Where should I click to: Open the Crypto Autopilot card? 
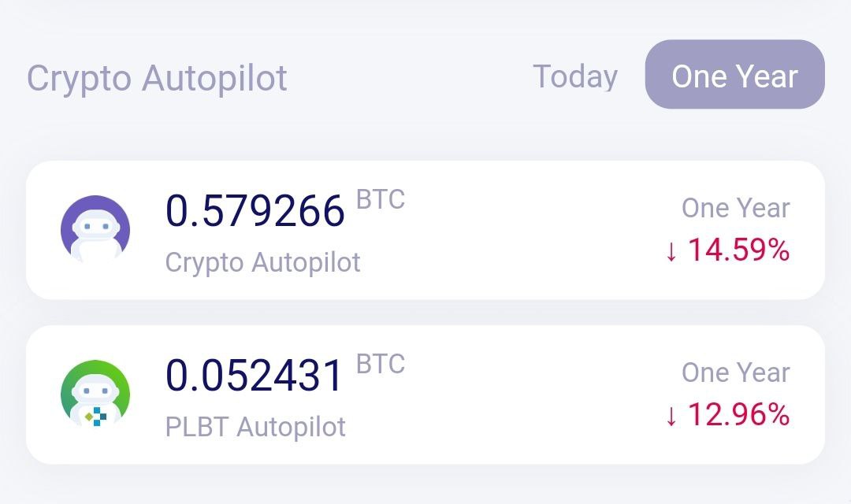425,230
